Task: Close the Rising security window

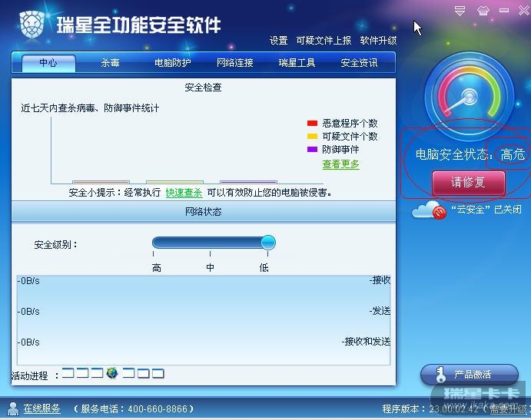Action: pyautogui.click(x=524, y=11)
